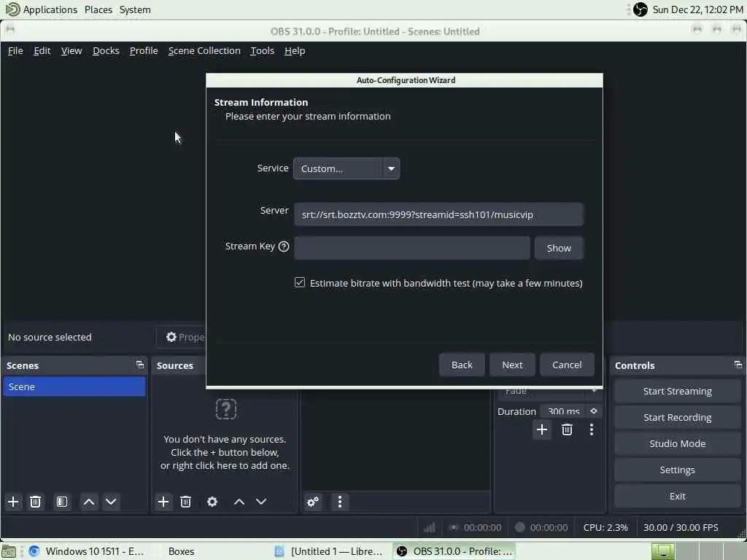Undock the Scenes panel
This screenshot has width=747, height=560.
coord(139,365)
